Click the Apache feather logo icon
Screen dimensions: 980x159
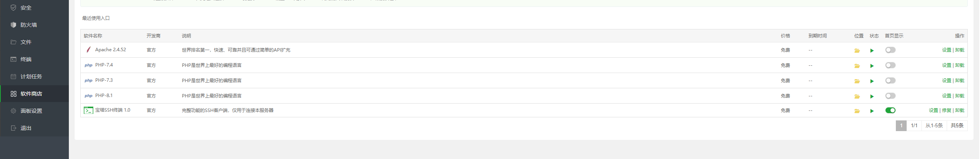pyautogui.click(x=88, y=50)
